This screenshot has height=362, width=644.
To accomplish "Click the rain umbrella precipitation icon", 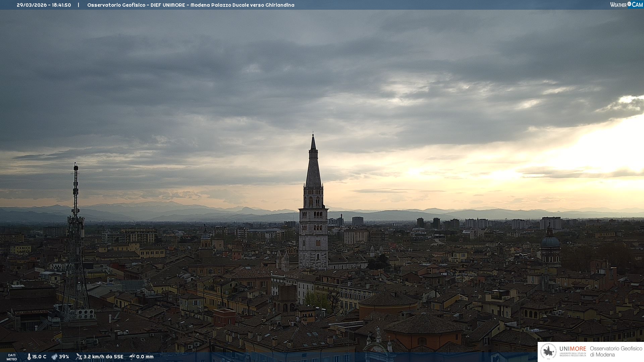I will [132, 357].
